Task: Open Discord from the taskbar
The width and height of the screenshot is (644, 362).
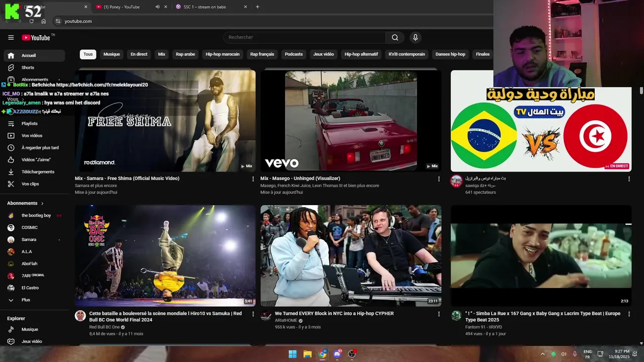Action: pyautogui.click(x=337, y=354)
